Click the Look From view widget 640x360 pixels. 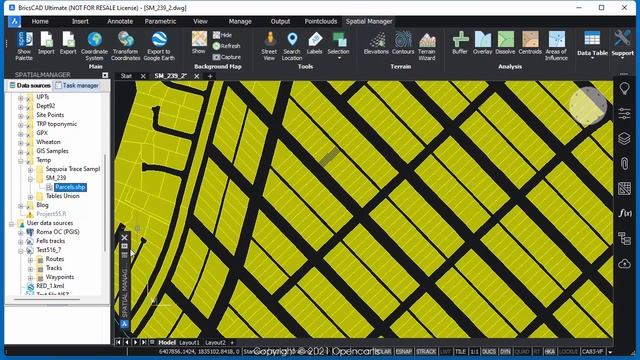[587, 106]
